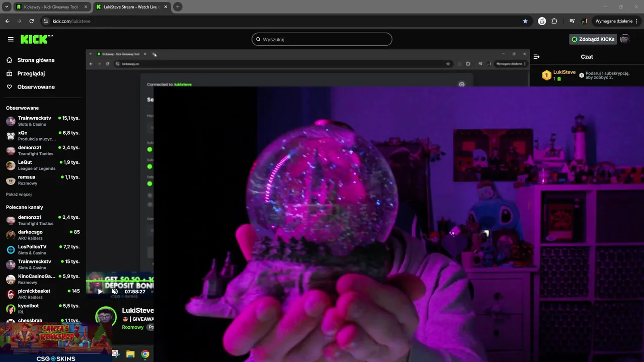
Task: Expand followed list with Pokaż więcej
Action: (x=19, y=194)
